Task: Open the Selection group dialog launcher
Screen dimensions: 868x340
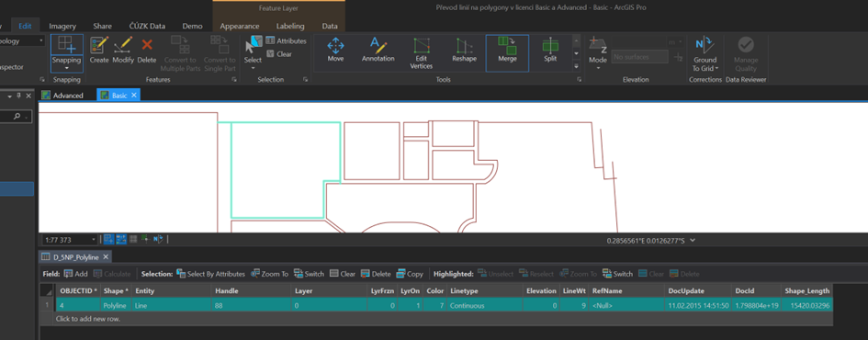Action: [x=305, y=80]
